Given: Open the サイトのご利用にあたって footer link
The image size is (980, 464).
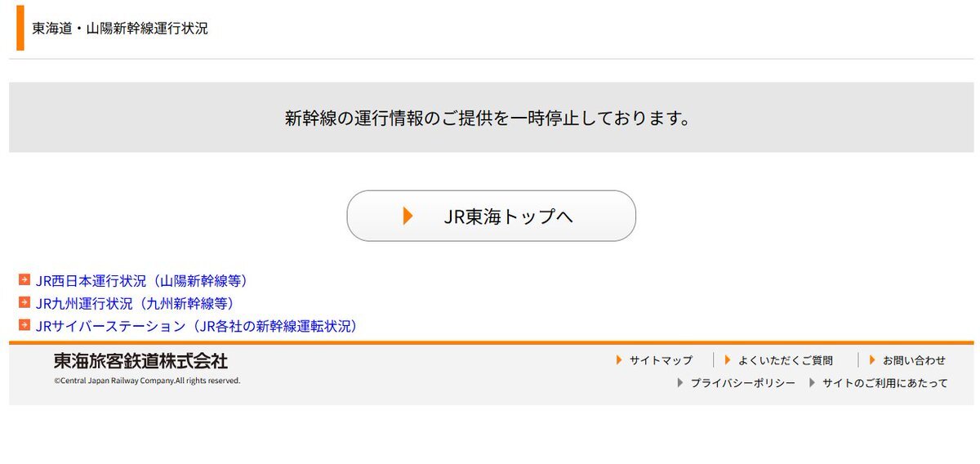Looking at the screenshot, I should pyautogui.click(x=884, y=382).
